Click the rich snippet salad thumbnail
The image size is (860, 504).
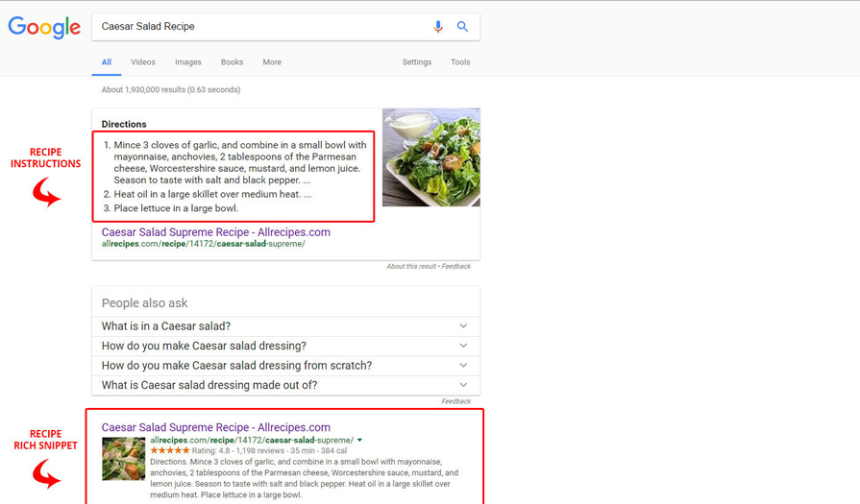[x=123, y=459]
